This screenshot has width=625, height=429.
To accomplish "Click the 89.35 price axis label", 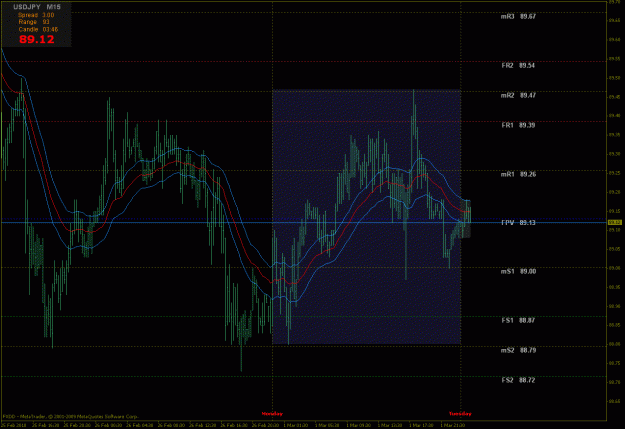I will pyautogui.click(x=615, y=135).
